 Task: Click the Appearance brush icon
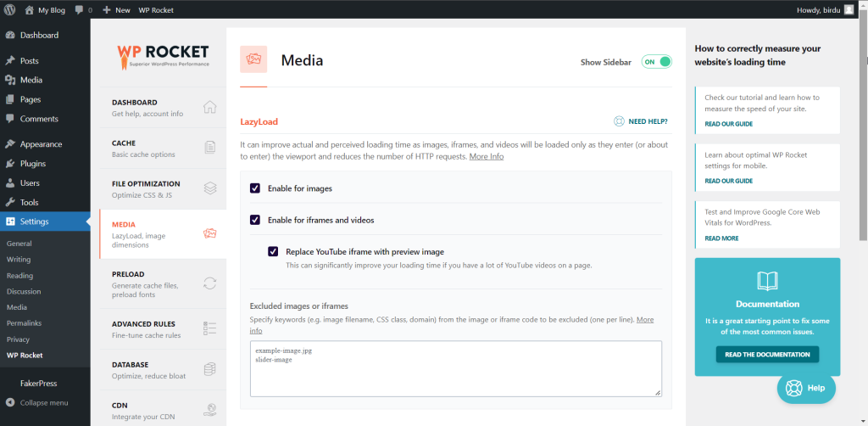click(10, 144)
